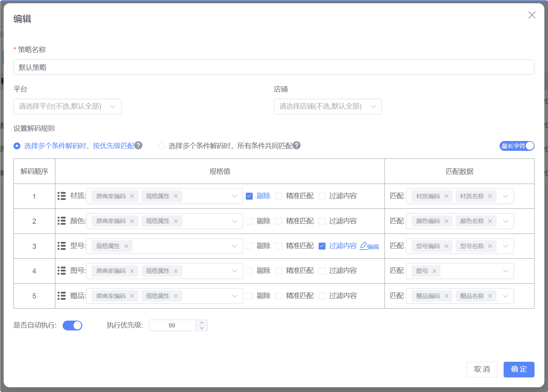This screenshot has height=392, width=548.
Task: Uncheck the 剔除 checkbox in 材质 row
Action: pos(249,196)
